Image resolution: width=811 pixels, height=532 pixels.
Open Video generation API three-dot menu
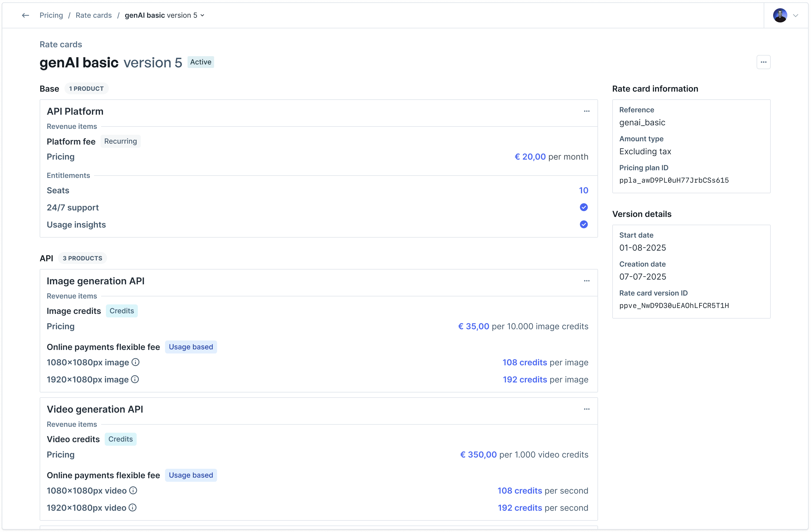(x=587, y=409)
